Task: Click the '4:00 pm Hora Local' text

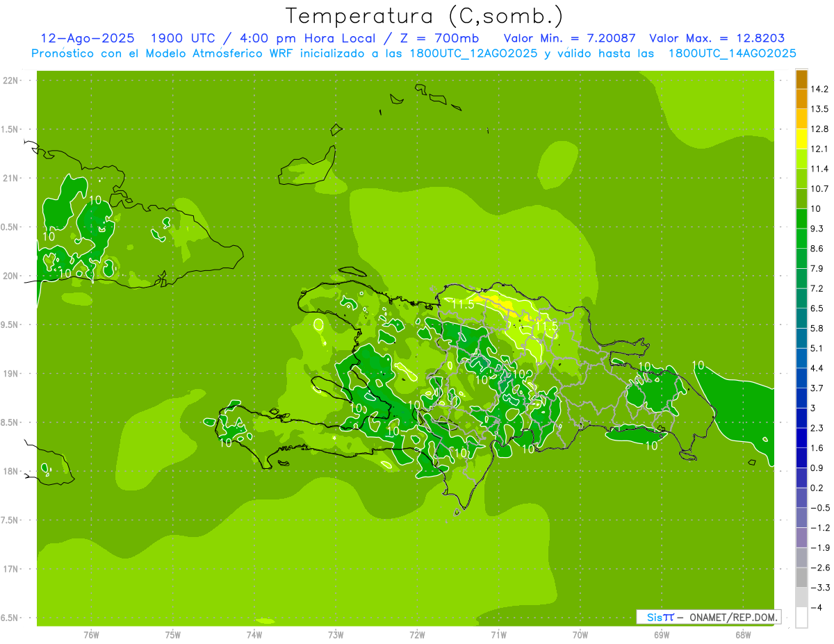Action: click(309, 38)
